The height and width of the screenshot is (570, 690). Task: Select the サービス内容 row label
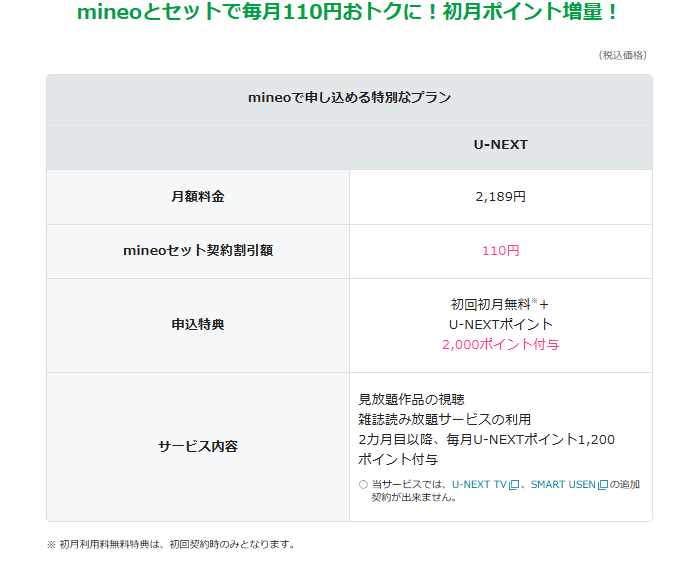tap(197, 446)
